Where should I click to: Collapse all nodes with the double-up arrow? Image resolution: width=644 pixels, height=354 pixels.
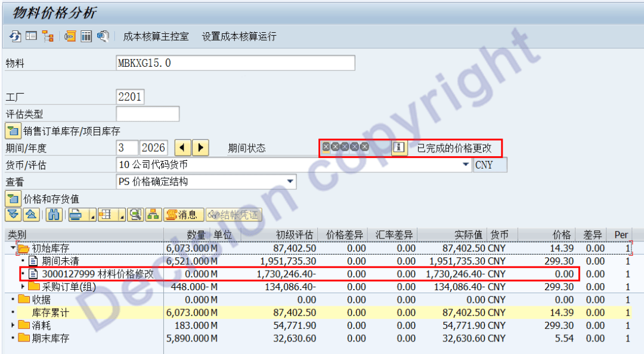[x=31, y=215]
